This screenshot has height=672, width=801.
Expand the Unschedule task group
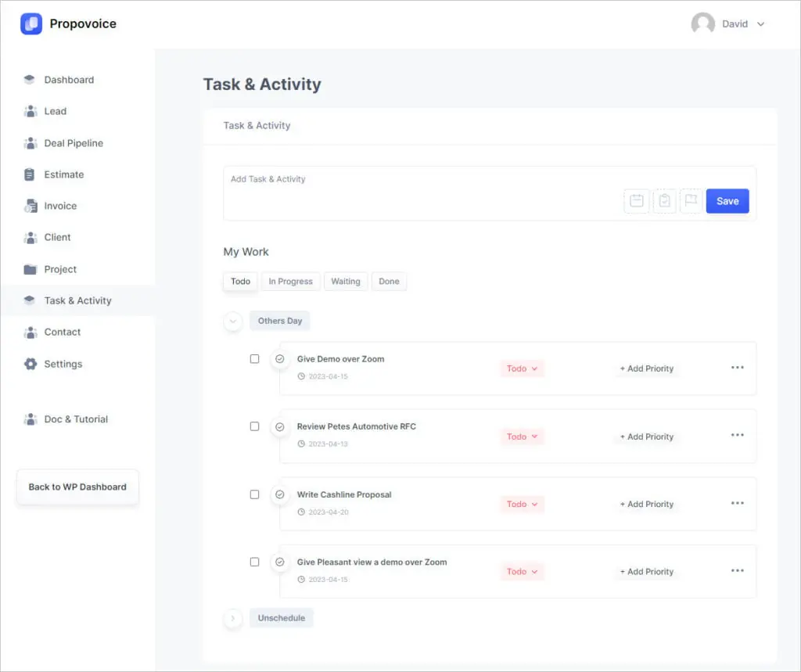(x=232, y=618)
